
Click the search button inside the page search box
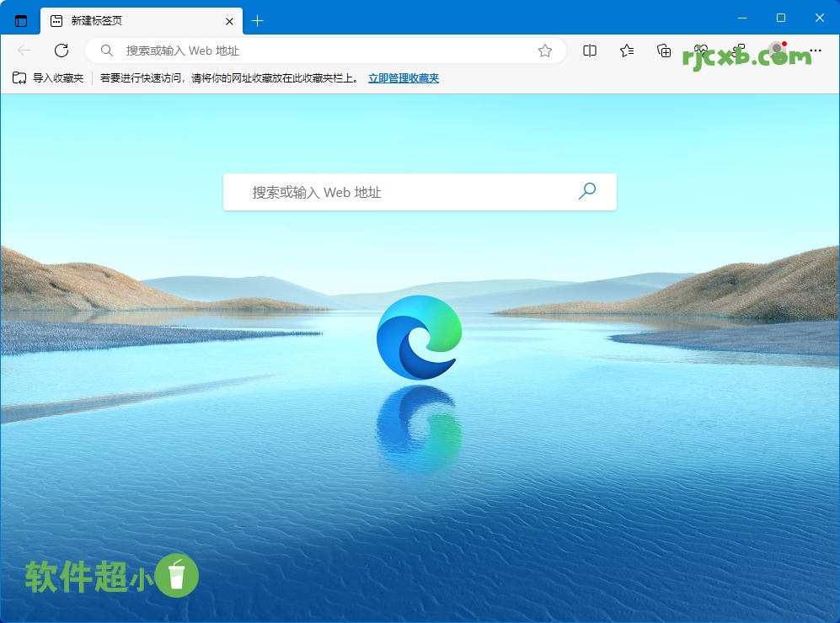(x=587, y=192)
